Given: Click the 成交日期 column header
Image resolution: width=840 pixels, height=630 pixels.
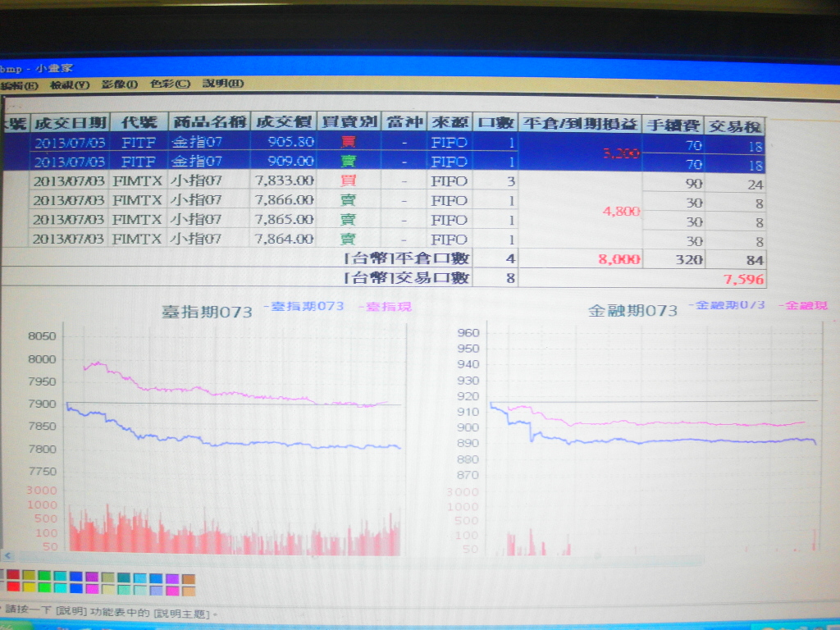Looking at the screenshot, I should (71, 123).
